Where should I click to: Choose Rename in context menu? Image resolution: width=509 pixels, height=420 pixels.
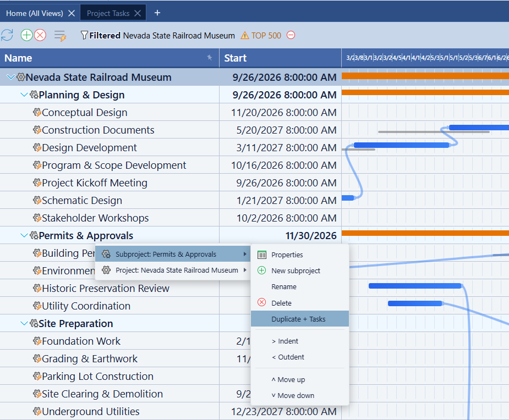(299, 287)
